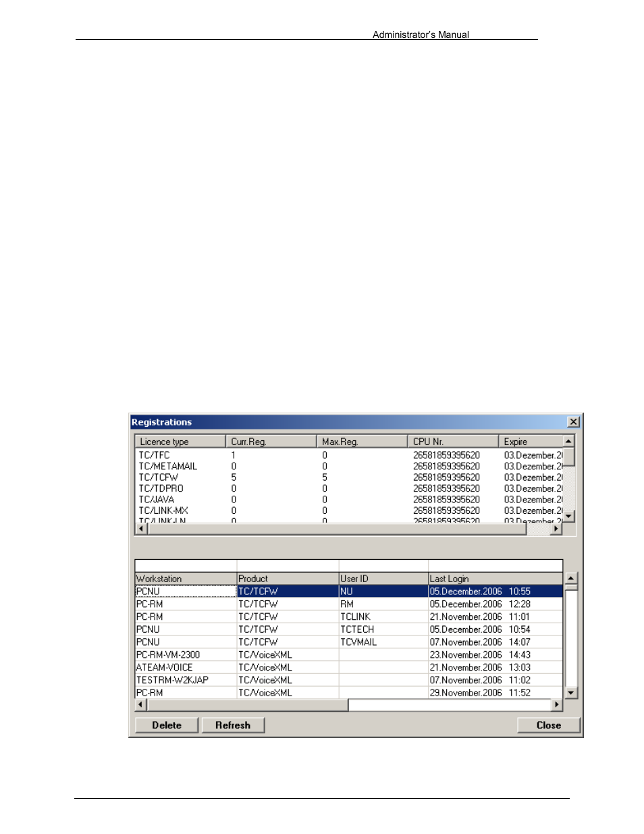Click the User ID column header

coord(383,579)
